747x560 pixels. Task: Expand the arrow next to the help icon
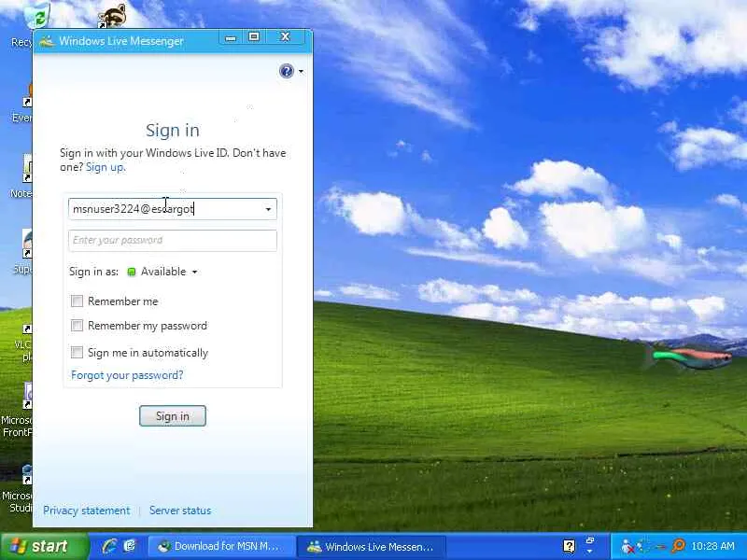click(x=301, y=72)
